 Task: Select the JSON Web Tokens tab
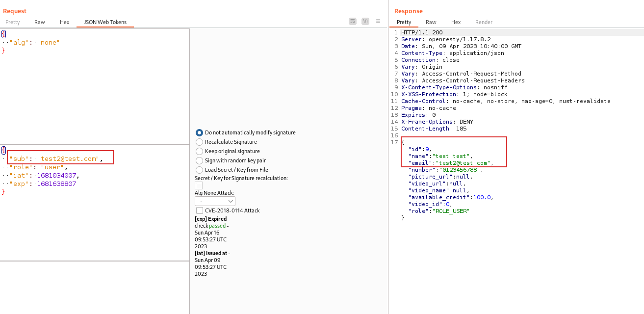tap(105, 22)
